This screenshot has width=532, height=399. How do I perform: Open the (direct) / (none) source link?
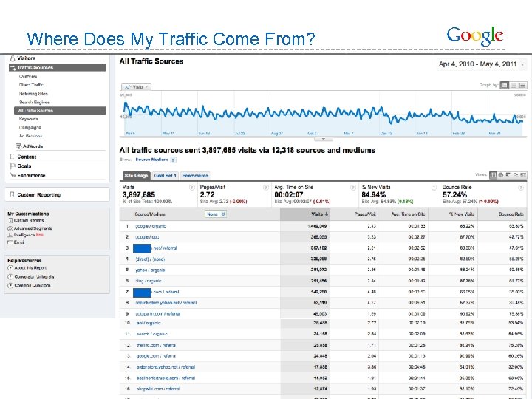pos(150,259)
